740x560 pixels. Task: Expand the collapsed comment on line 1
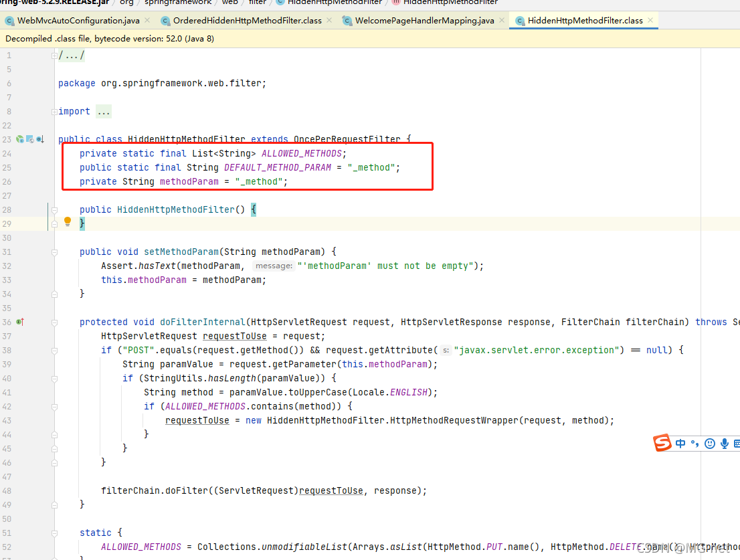tap(54, 55)
